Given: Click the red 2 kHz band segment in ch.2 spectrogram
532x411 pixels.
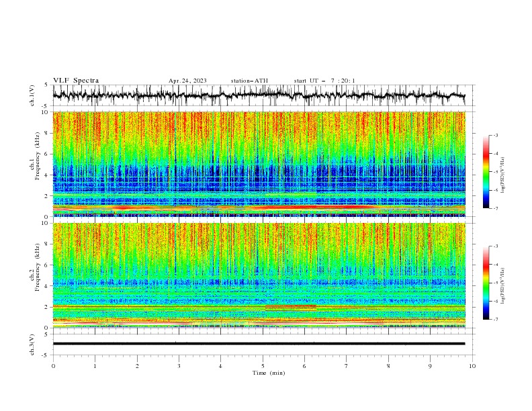Looking at the screenshot, I should (290, 307).
